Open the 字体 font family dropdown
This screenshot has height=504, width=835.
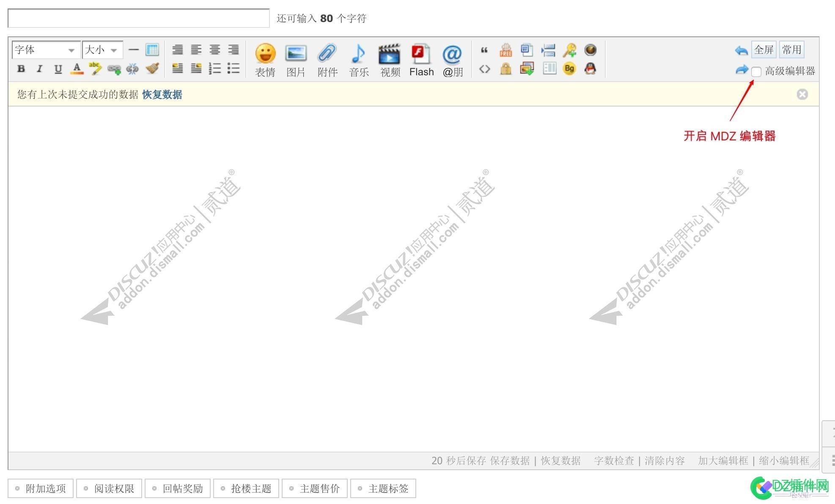45,49
